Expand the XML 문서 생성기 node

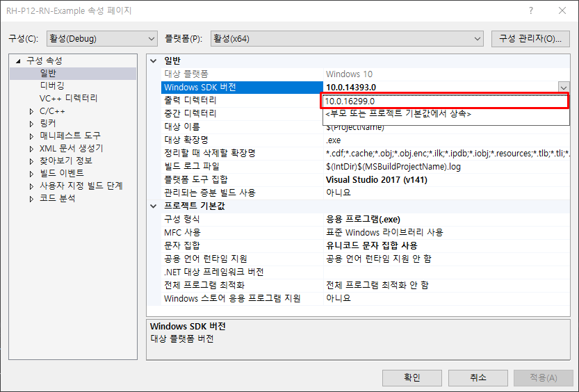31,149
